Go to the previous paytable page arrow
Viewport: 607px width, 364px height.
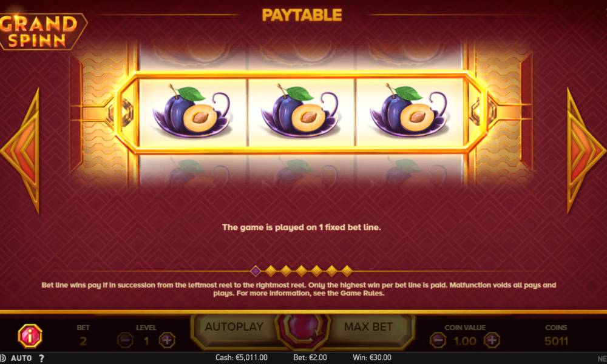pyautogui.click(x=20, y=151)
